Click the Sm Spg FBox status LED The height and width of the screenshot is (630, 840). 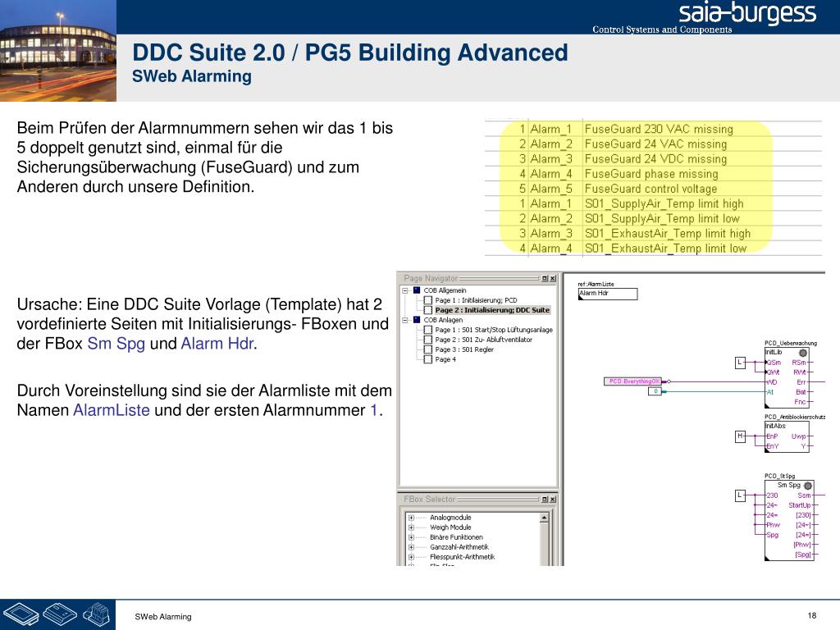(808, 486)
